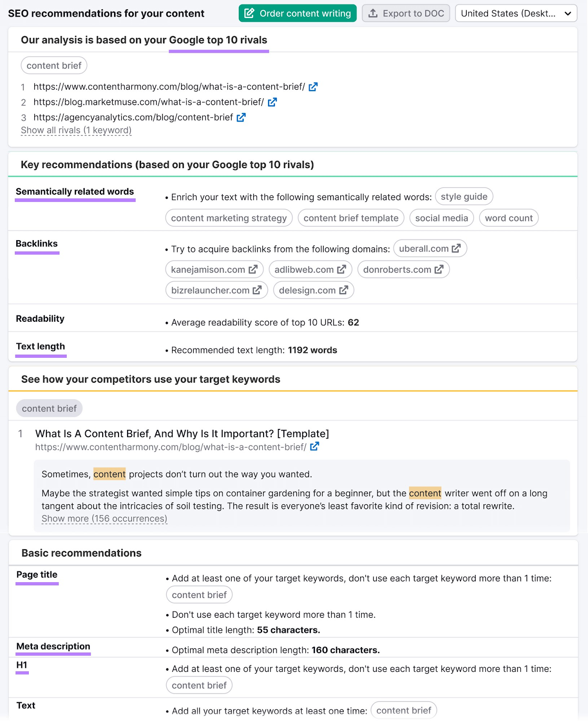This screenshot has height=721, width=588.
Task: Expand Show all rivals (1 keyword)
Action: 76,130
